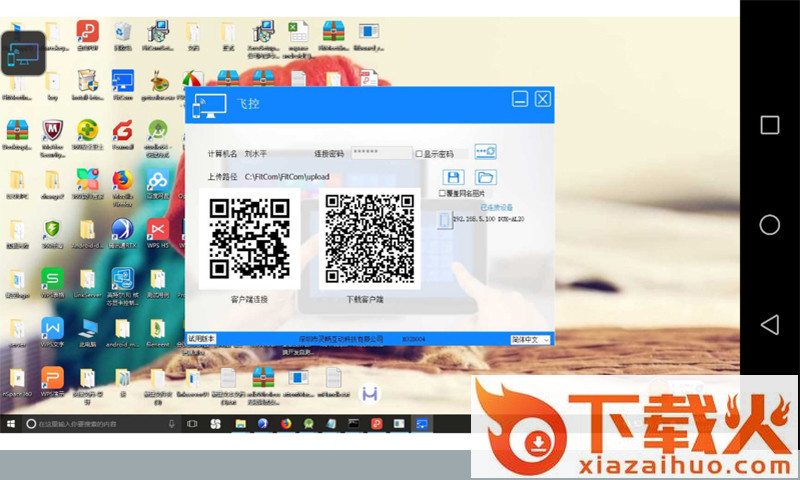The width and height of the screenshot is (800, 480).
Task: Select the connected phone device icon
Action: point(444,220)
